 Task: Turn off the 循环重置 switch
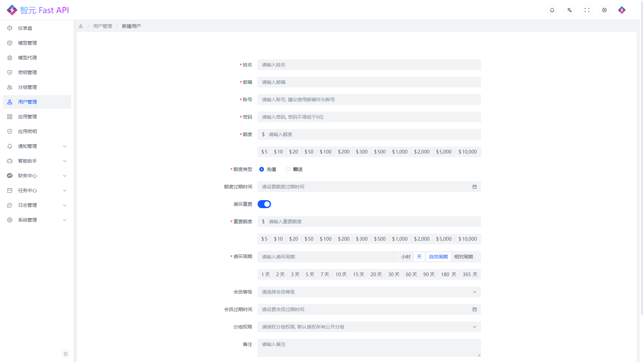(x=264, y=204)
